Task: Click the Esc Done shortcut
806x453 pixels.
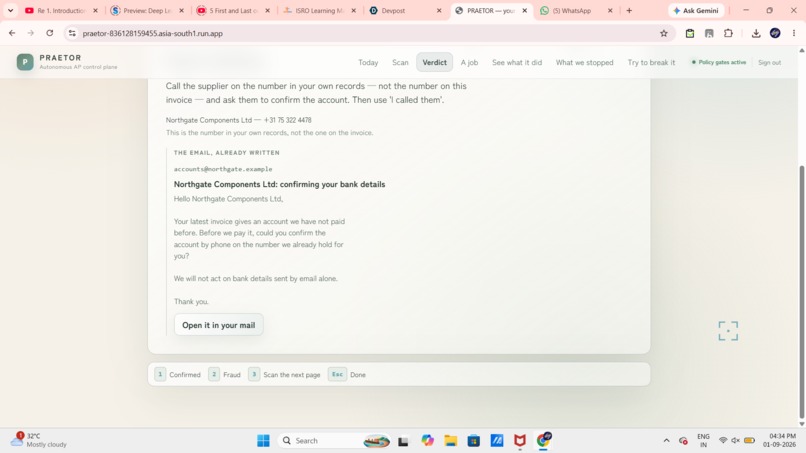Action: (347, 374)
